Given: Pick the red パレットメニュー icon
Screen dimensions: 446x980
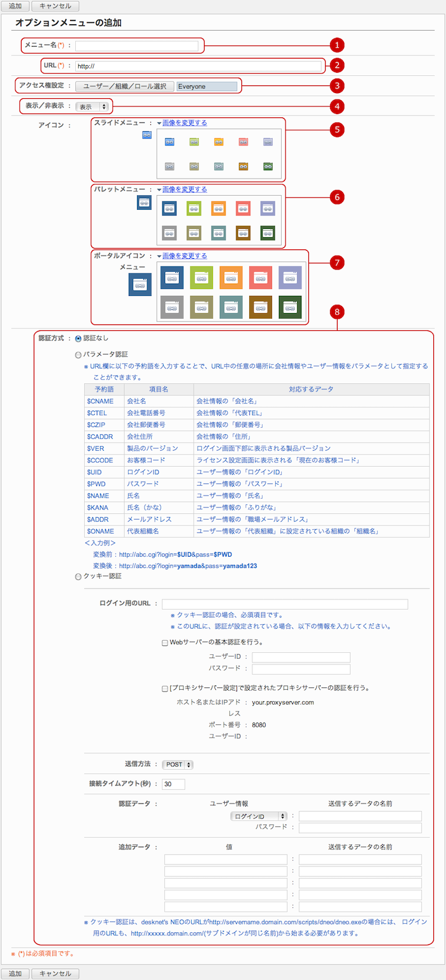Looking at the screenshot, I should tap(243, 208).
